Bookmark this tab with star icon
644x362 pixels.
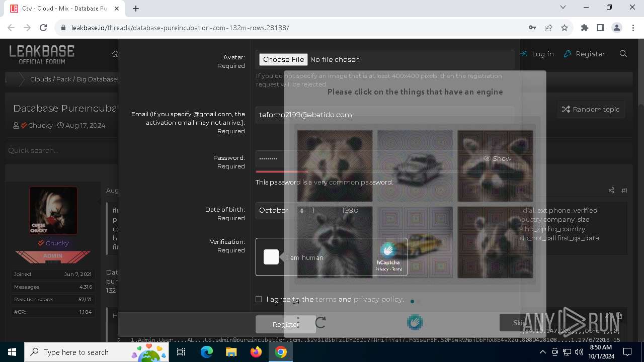(565, 28)
